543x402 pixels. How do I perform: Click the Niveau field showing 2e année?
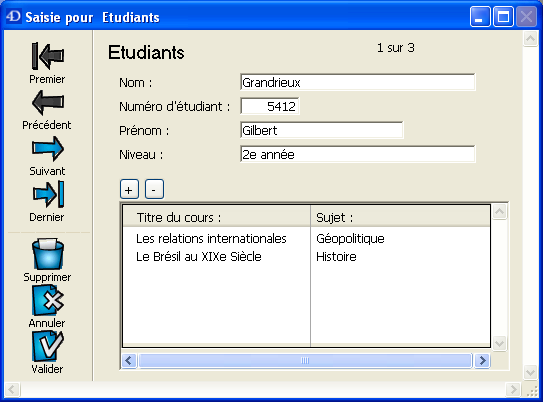(x=357, y=154)
